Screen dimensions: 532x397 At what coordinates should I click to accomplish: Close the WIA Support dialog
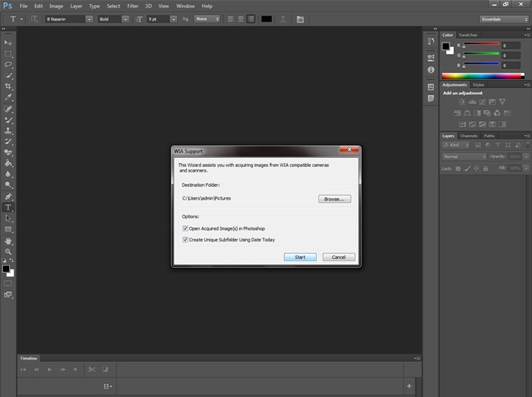click(349, 150)
